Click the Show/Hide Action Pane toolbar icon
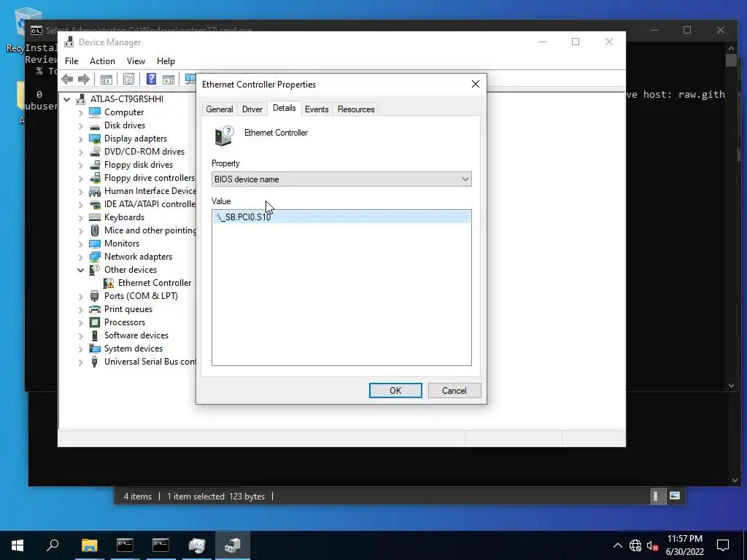The height and width of the screenshot is (560, 747). [169, 79]
